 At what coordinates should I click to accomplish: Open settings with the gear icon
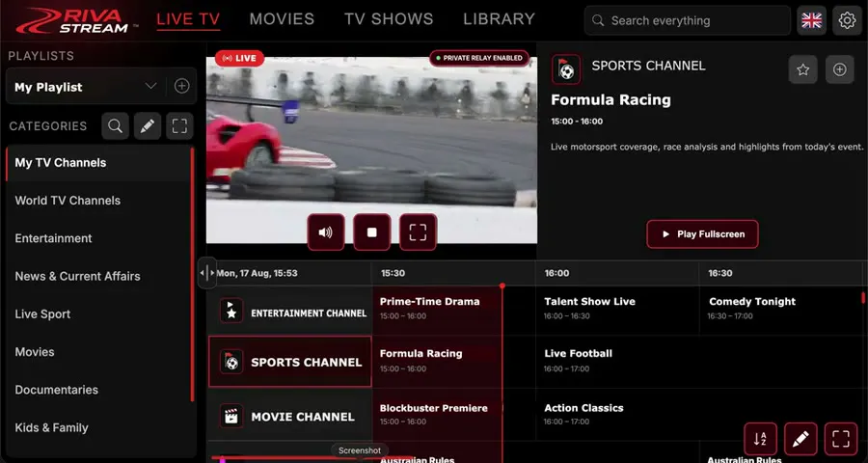click(847, 20)
